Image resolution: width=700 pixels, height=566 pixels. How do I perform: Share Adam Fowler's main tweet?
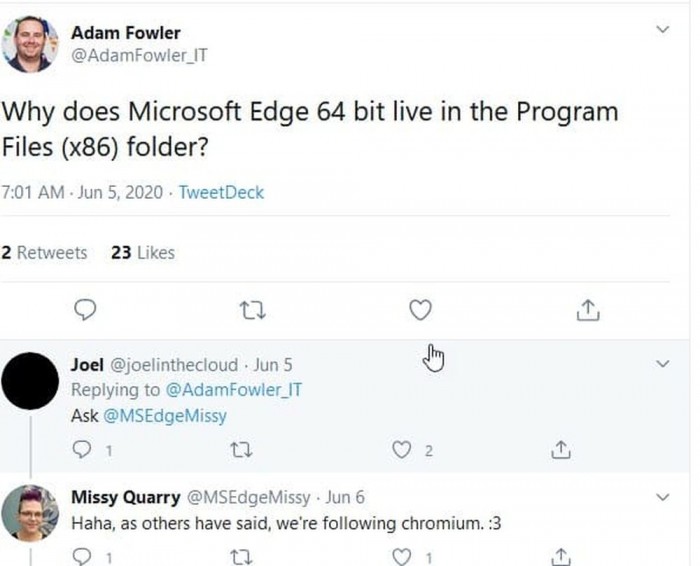[x=588, y=311]
